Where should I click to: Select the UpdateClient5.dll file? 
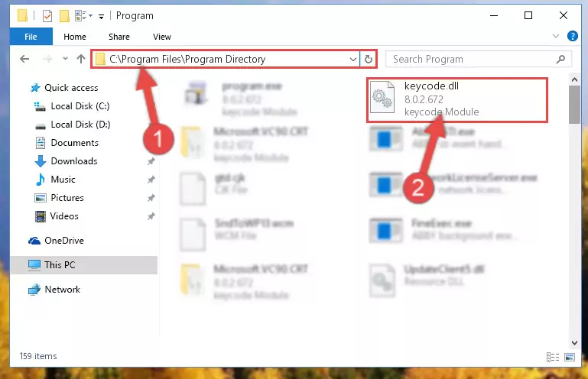click(x=427, y=280)
